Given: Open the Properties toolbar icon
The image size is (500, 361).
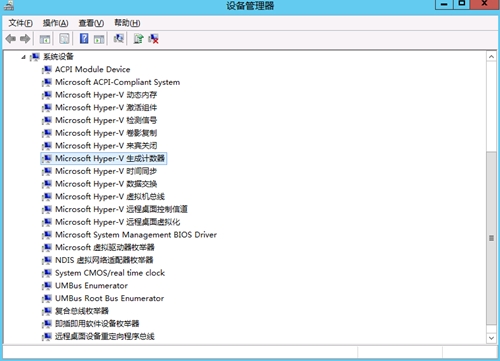Looking at the screenshot, I should (64, 39).
